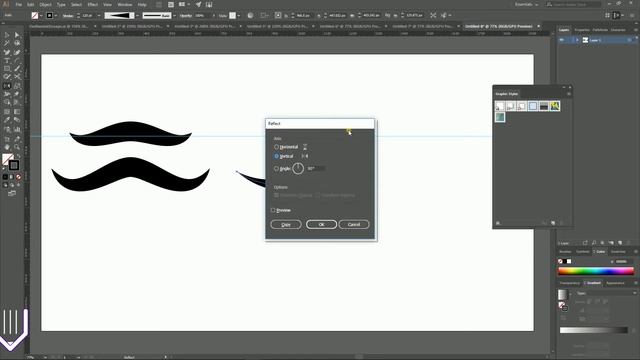This screenshot has width=640, height=360.
Task: Select the Type tool in toolbar
Action: coord(7,60)
